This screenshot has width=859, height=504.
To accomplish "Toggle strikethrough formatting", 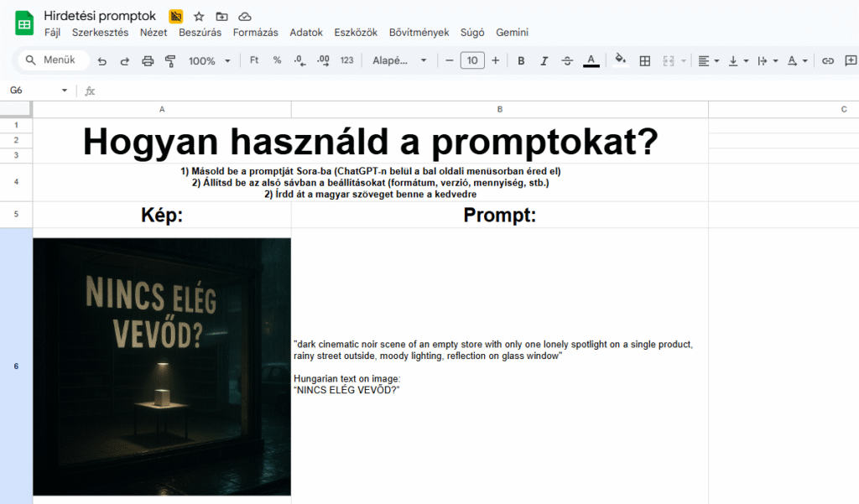I will pyautogui.click(x=567, y=61).
